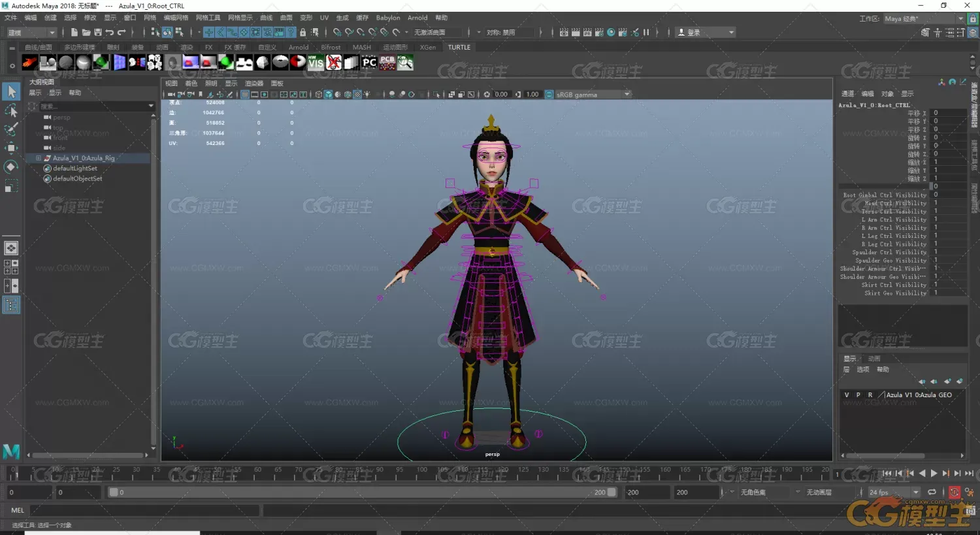Image resolution: width=980 pixels, height=535 pixels.
Task: Open the sRGB gamma view transform dropdown
Action: (x=593, y=94)
